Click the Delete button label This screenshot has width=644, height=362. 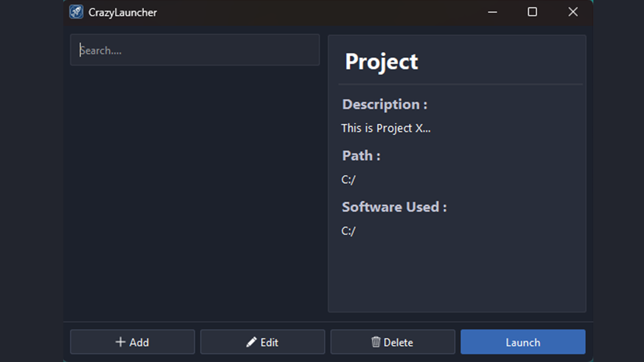[398, 343]
